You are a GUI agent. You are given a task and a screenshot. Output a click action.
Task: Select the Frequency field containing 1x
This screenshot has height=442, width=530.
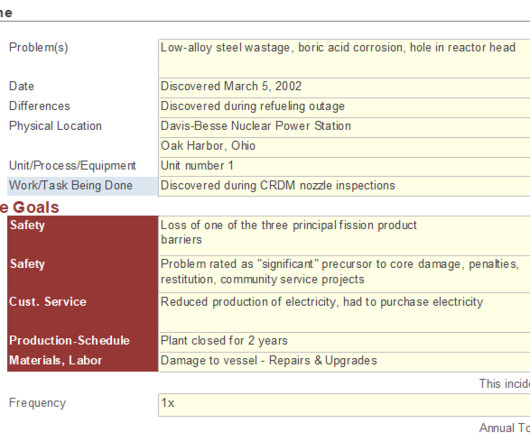tap(344, 405)
